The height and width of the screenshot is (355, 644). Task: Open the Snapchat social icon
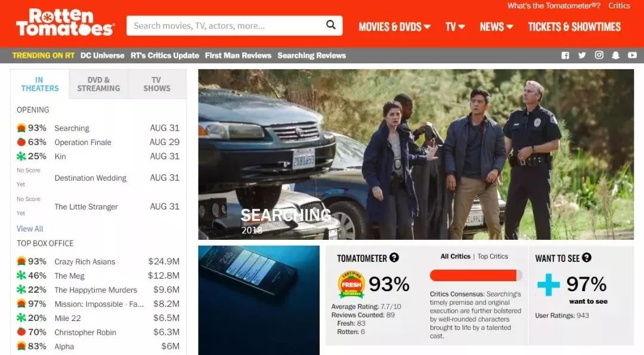tap(615, 55)
